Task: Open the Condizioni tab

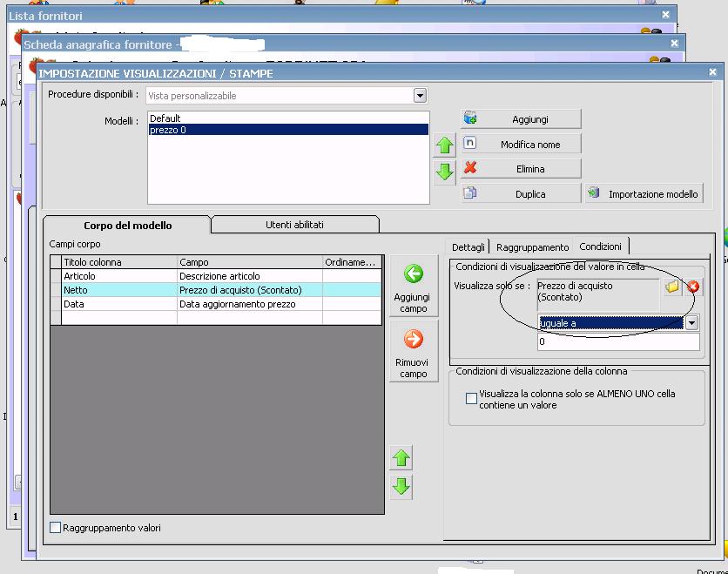Action: pyautogui.click(x=600, y=246)
